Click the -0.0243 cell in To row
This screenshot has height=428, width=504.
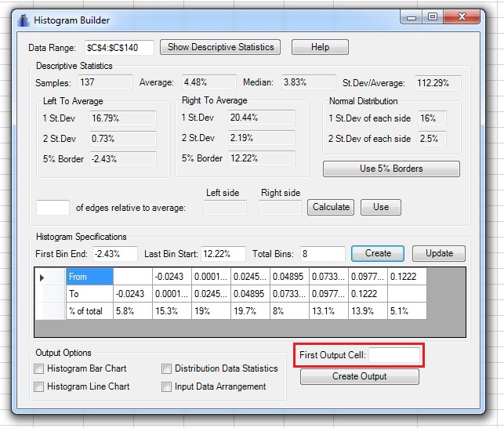132,294
